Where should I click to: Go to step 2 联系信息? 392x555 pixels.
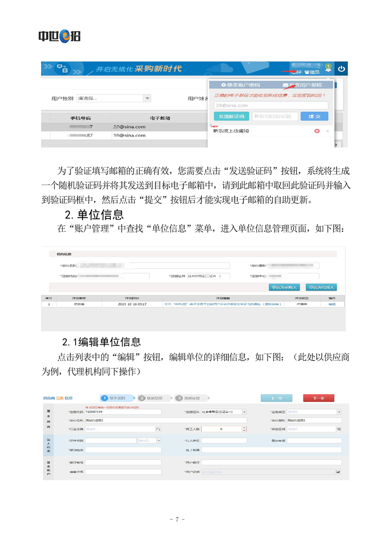click(x=154, y=398)
